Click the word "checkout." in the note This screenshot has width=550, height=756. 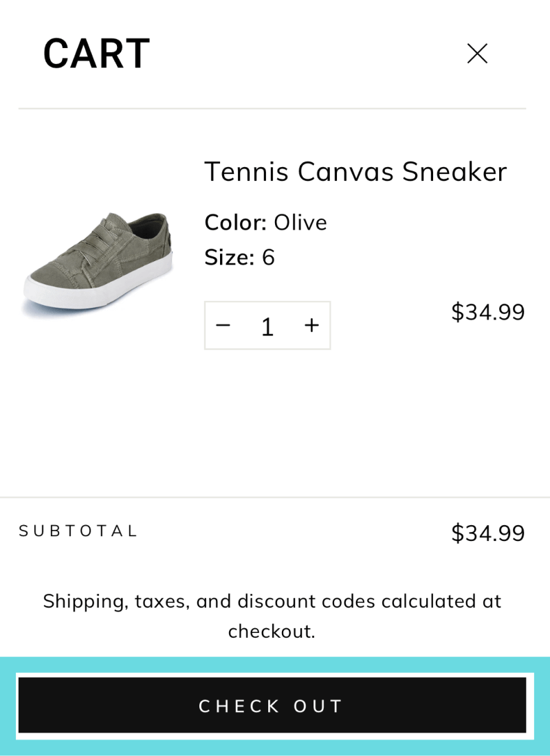[x=272, y=631]
